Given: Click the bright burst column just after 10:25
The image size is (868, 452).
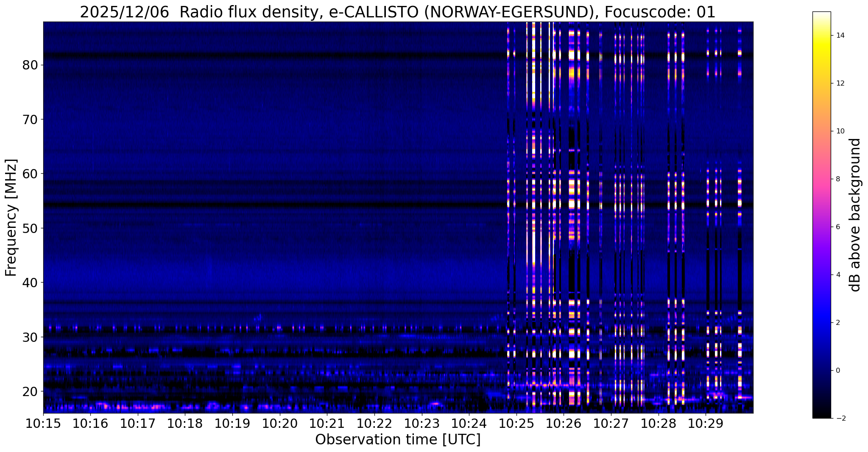Looking at the screenshot, I should (x=533, y=217).
